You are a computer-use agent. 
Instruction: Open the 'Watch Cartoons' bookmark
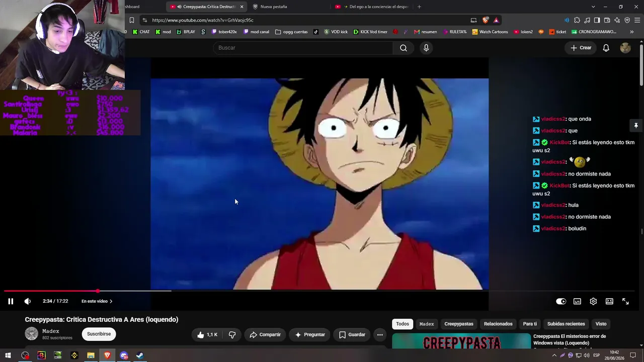click(x=490, y=32)
